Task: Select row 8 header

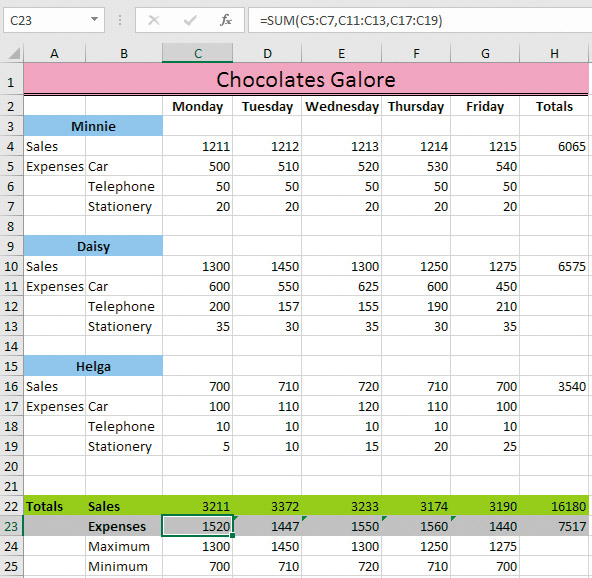Action: [11, 226]
